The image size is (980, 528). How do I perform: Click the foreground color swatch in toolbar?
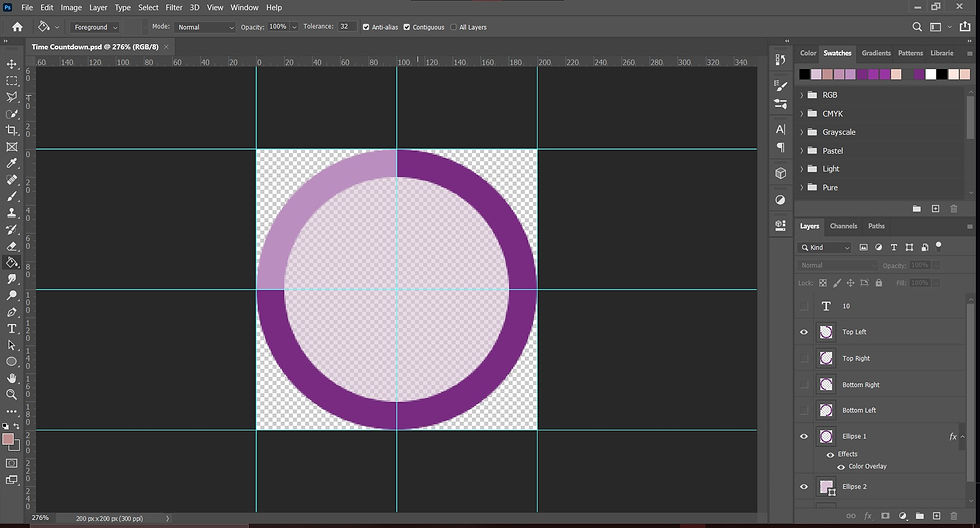8,440
